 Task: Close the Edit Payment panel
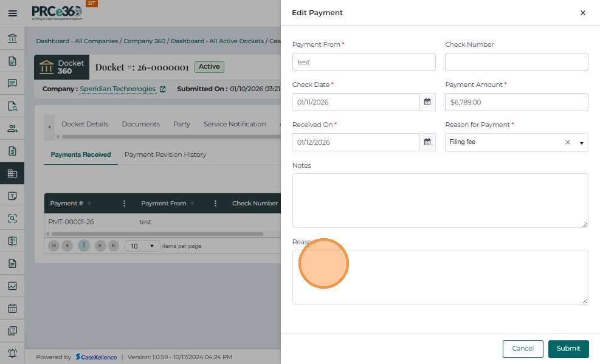[x=582, y=13]
